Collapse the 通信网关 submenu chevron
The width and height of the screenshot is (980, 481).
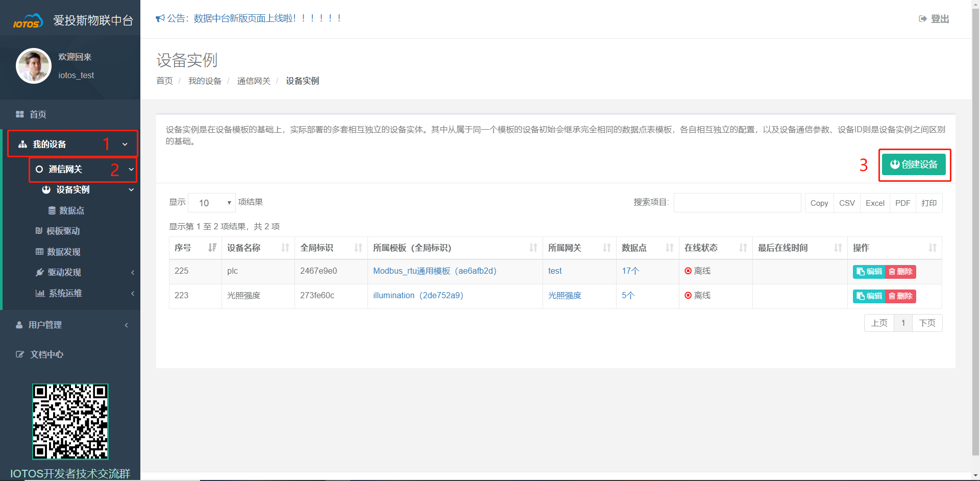pyautogui.click(x=131, y=170)
